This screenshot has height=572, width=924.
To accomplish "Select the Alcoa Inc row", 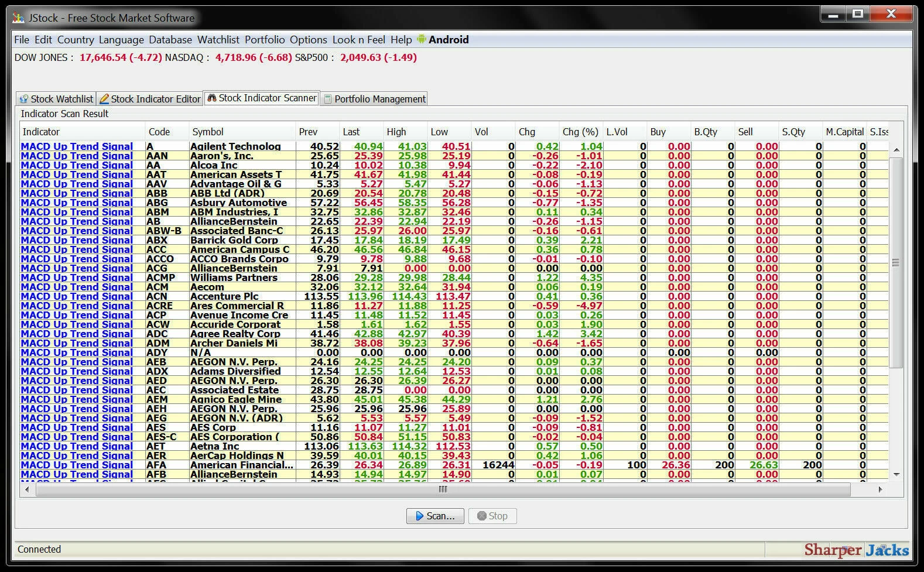I will click(x=454, y=165).
